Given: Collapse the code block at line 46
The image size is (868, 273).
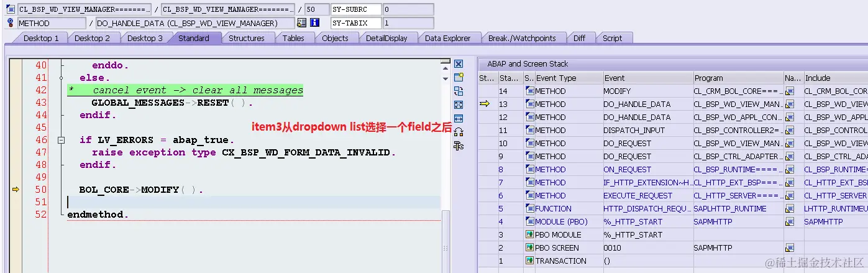Looking at the screenshot, I should point(61,141).
